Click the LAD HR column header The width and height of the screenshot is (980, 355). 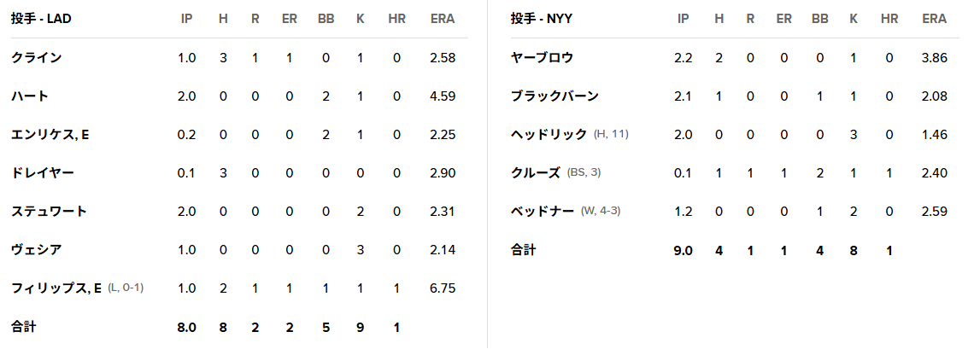point(396,19)
